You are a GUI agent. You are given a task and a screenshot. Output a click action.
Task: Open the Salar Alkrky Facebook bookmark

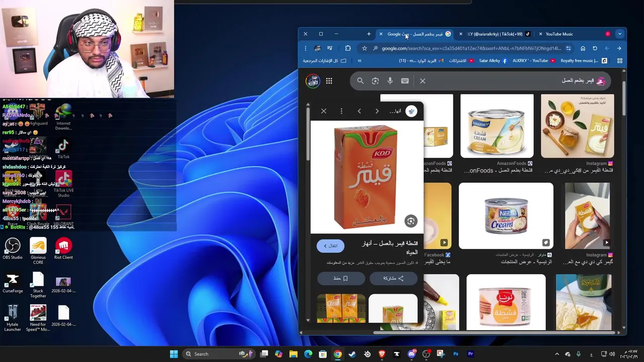[x=493, y=61]
